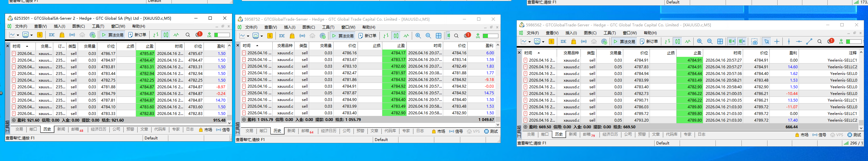
Task: Click 新订单 button in 6253501 window
Action: coord(138,35)
